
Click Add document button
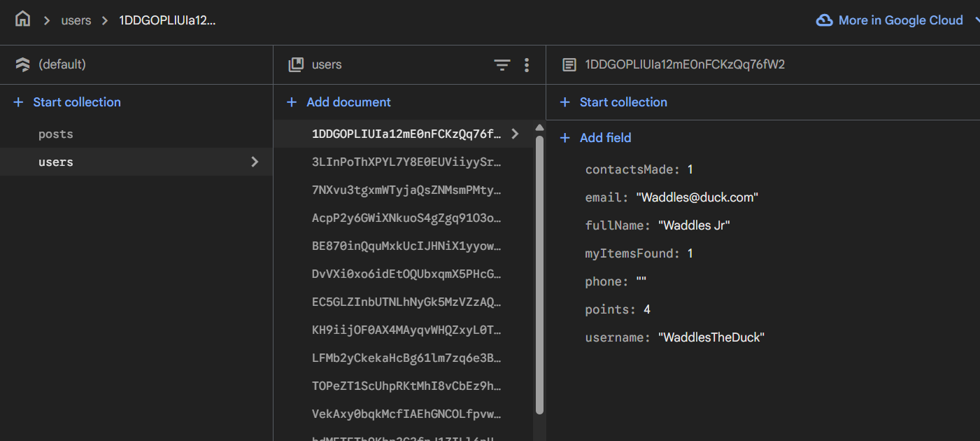(x=339, y=102)
